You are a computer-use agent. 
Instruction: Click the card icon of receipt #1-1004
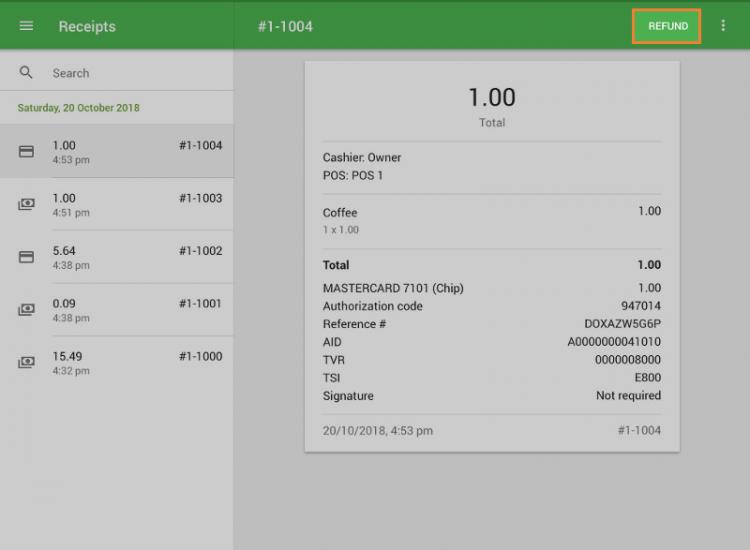[x=26, y=152]
